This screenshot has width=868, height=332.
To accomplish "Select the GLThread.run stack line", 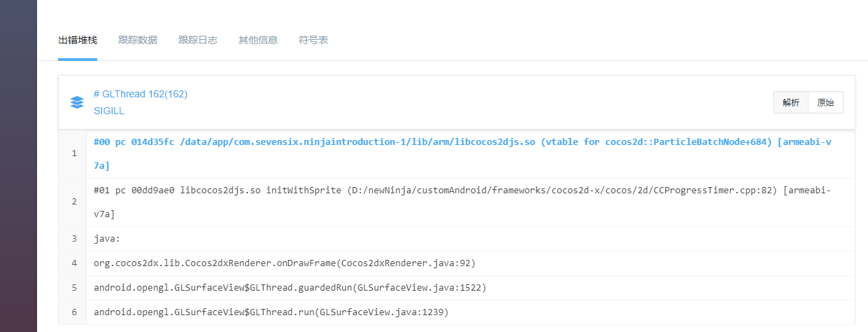I will 271,312.
